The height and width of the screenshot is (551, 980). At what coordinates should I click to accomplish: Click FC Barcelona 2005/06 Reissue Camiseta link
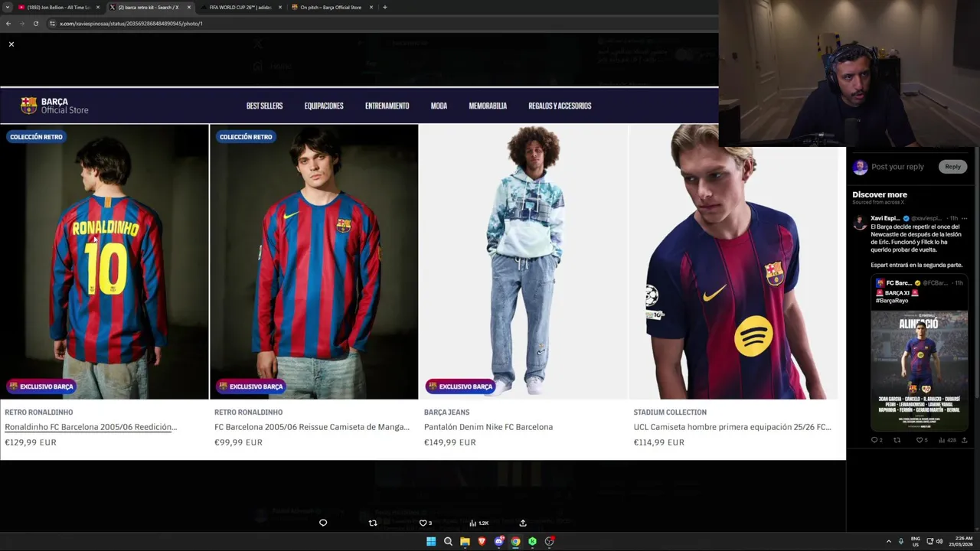[312, 427]
